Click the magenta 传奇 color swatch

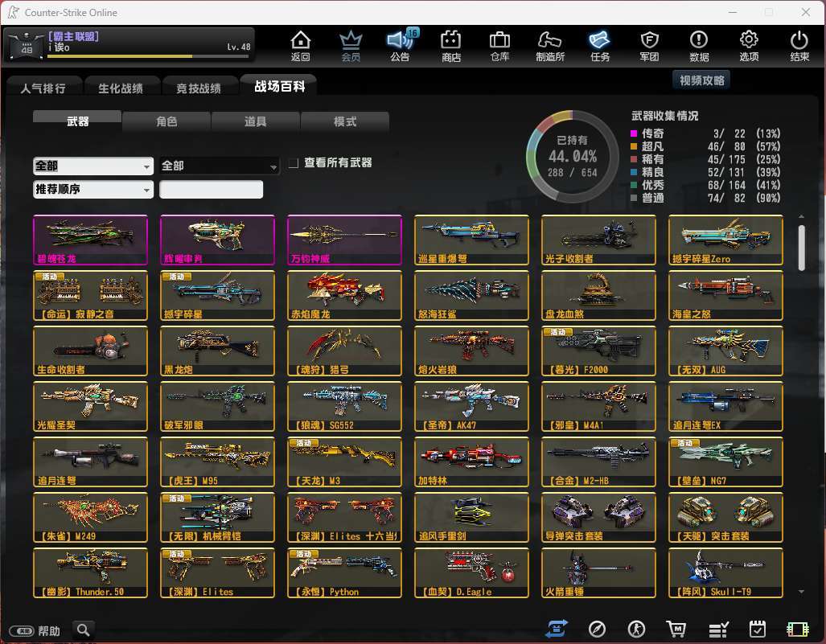[x=635, y=133]
